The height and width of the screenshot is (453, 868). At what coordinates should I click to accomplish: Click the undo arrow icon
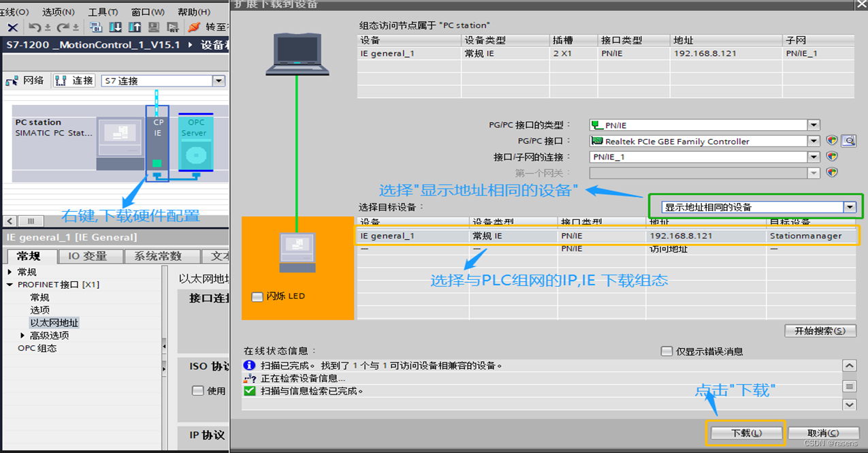[33, 27]
